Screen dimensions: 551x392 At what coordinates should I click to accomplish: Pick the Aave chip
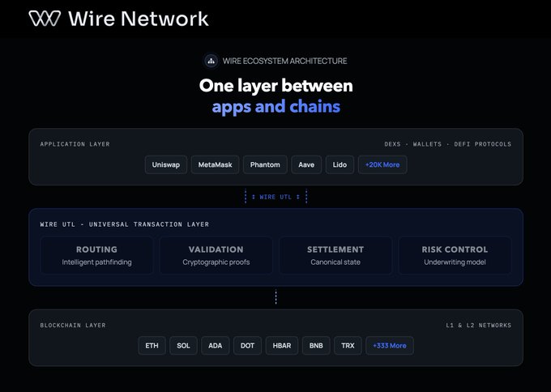(306, 164)
